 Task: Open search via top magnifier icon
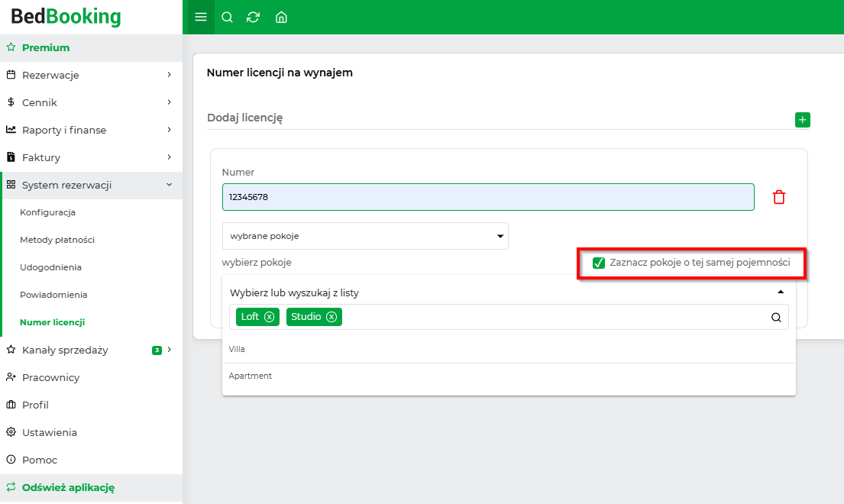tap(227, 18)
